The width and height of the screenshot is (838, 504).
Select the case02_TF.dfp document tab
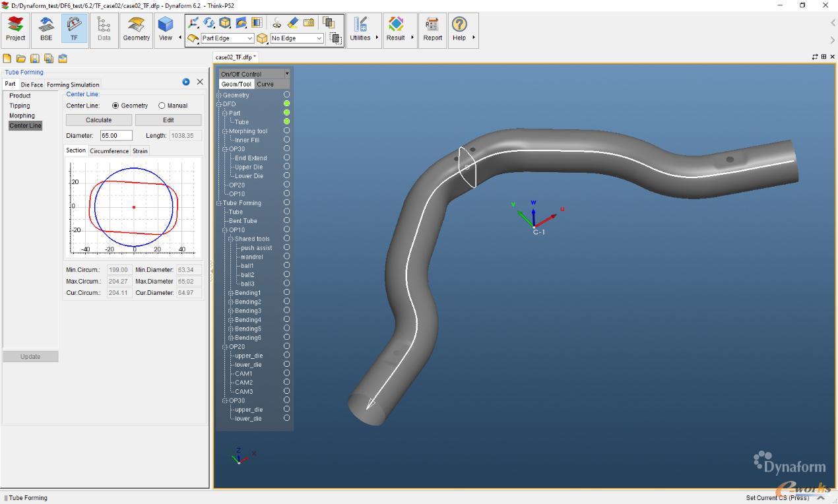[x=236, y=57]
